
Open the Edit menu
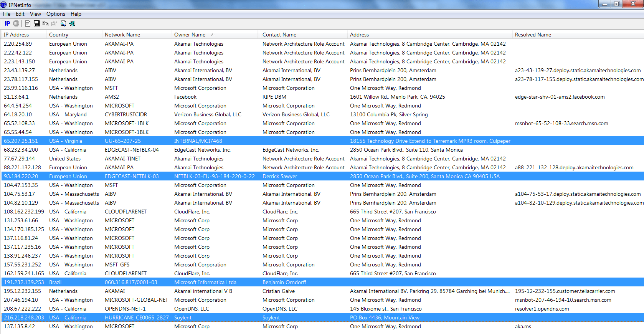(x=20, y=14)
